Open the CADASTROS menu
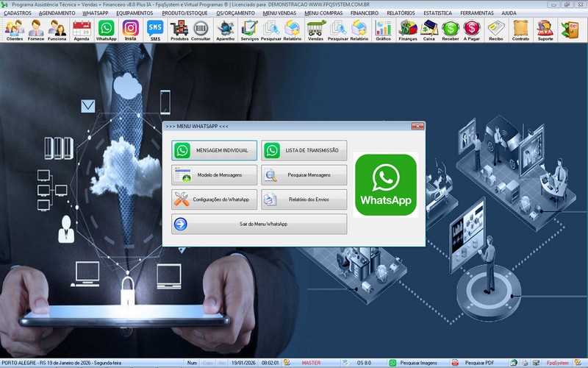The image size is (588, 368). click(x=18, y=13)
